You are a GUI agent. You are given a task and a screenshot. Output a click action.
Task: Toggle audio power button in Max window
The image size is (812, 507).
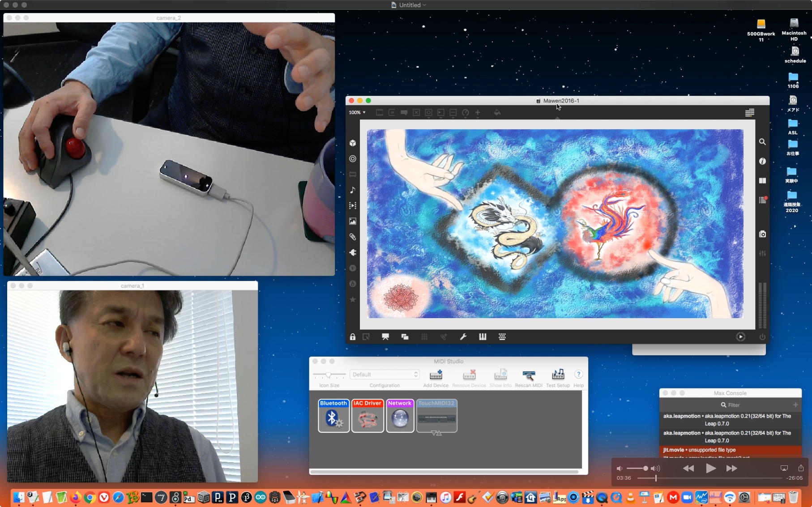click(x=762, y=337)
